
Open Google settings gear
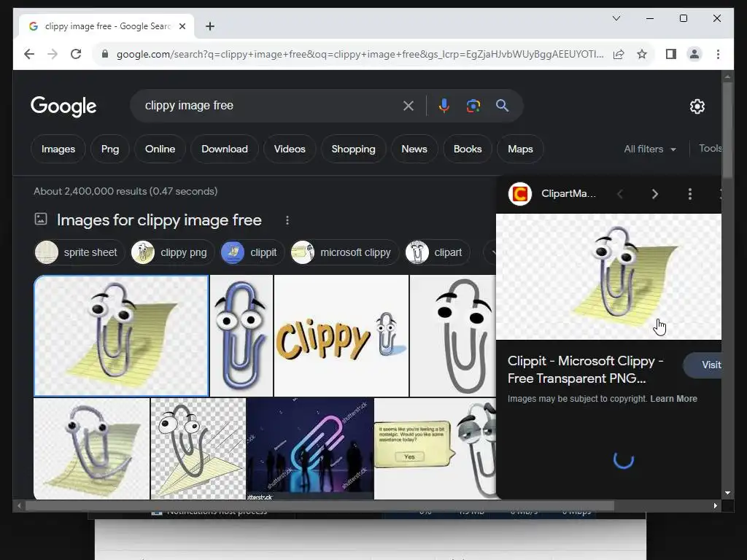coord(697,106)
